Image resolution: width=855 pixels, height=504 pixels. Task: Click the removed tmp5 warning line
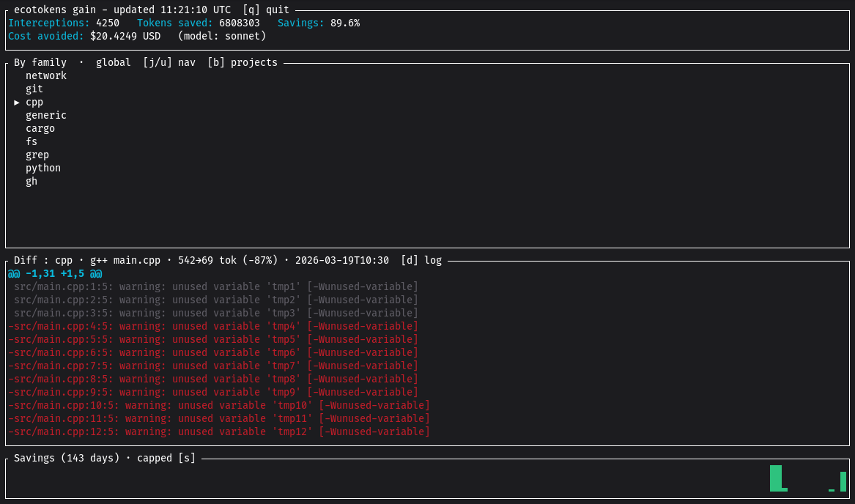[213, 339]
